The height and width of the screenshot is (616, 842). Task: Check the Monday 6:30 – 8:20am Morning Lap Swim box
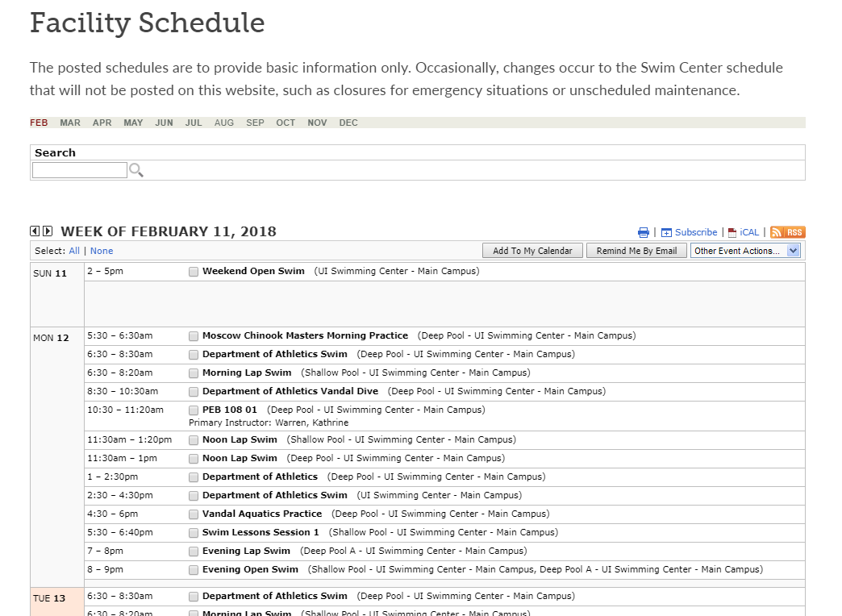194,373
